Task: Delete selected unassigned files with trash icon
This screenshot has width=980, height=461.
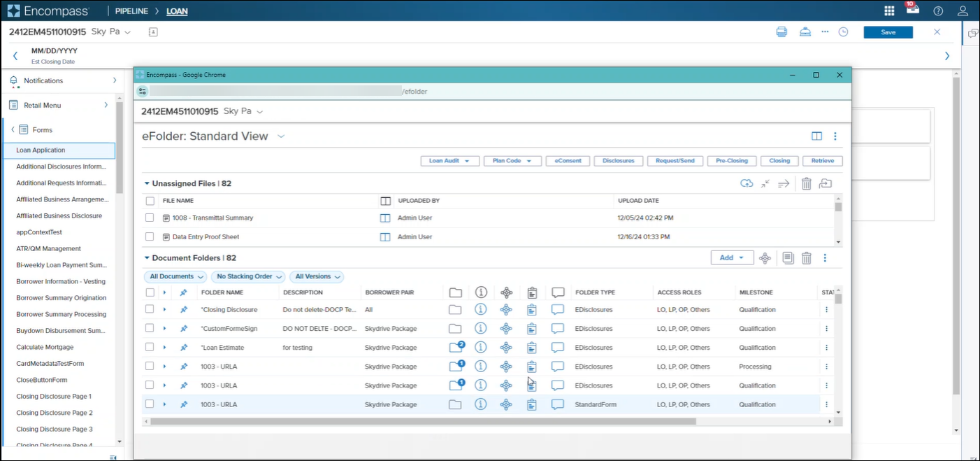Action: [x=806, y=183]
